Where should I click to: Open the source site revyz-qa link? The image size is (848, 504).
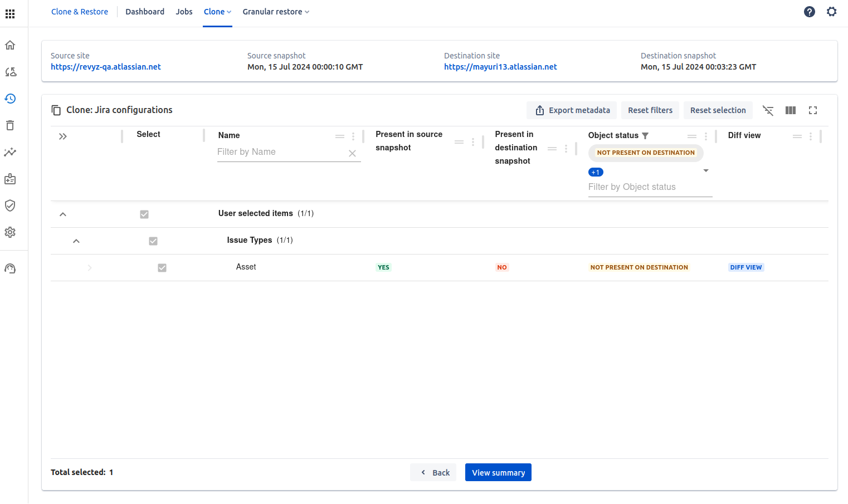pos(106,67)
